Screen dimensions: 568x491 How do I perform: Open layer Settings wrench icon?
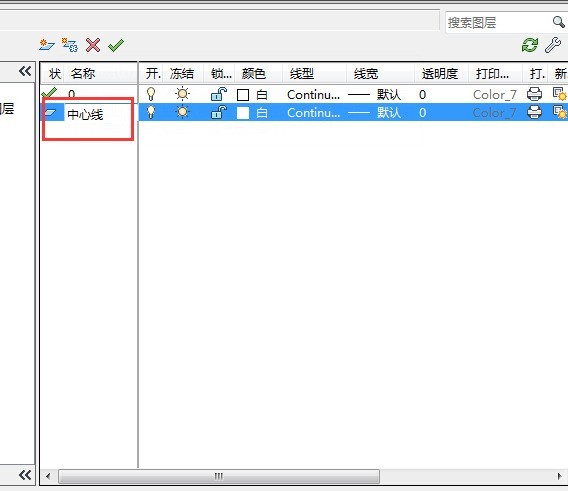coord(553,45)
